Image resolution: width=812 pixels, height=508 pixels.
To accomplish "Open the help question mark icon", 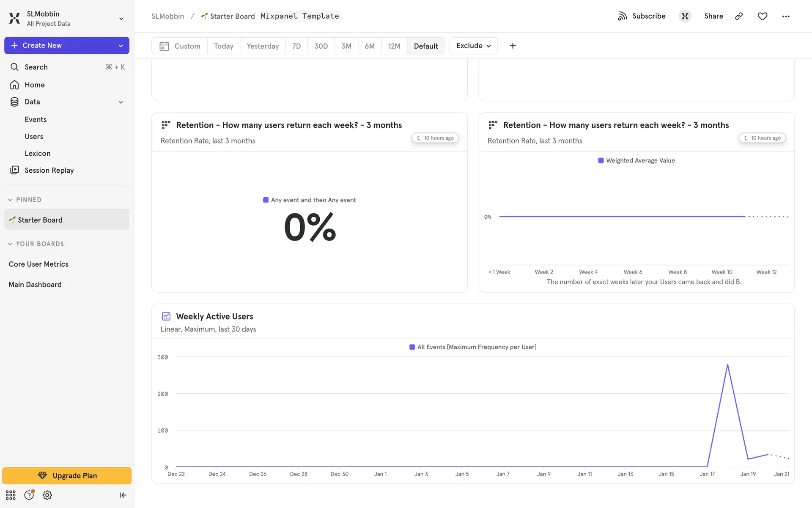I will [29, 495].
